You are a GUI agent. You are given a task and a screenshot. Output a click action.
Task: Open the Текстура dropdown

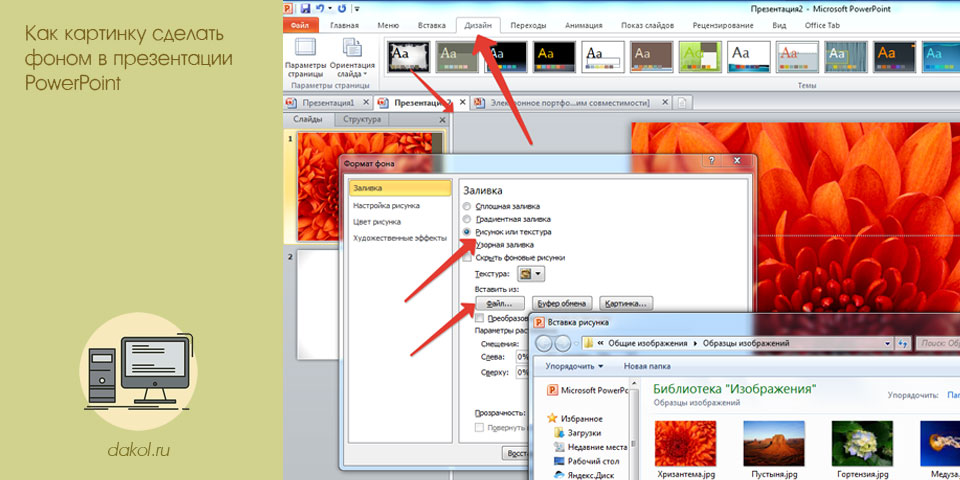point(531,274)
